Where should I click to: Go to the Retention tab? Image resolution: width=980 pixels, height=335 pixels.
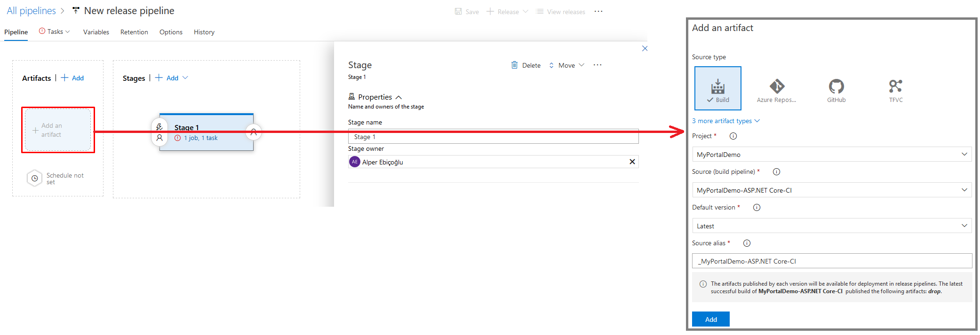pyautogui.click(x=134, y=32)
